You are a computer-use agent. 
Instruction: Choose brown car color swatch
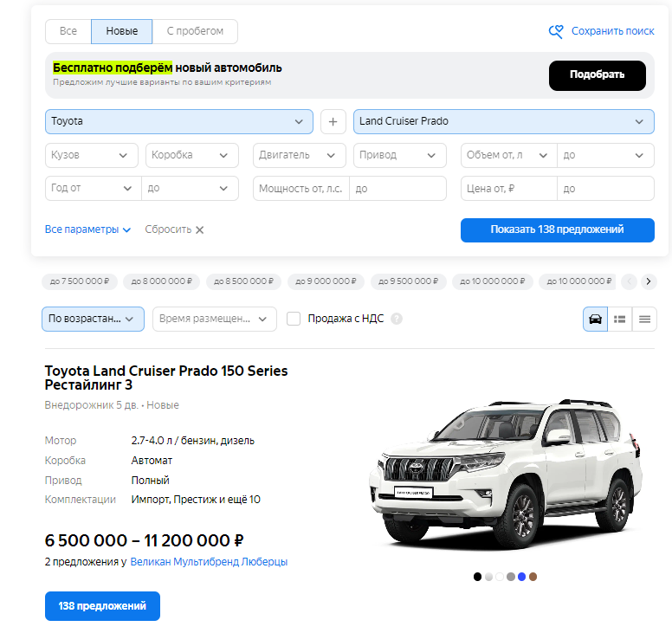(x=533, y=577)
